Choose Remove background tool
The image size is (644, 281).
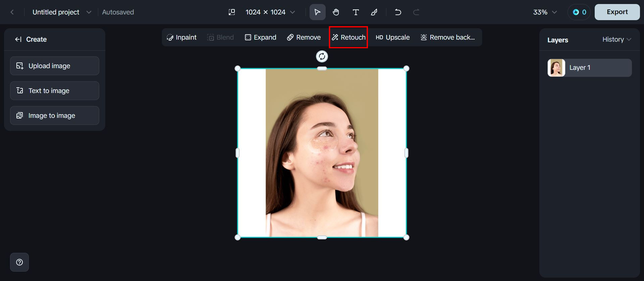pos(448,37)
